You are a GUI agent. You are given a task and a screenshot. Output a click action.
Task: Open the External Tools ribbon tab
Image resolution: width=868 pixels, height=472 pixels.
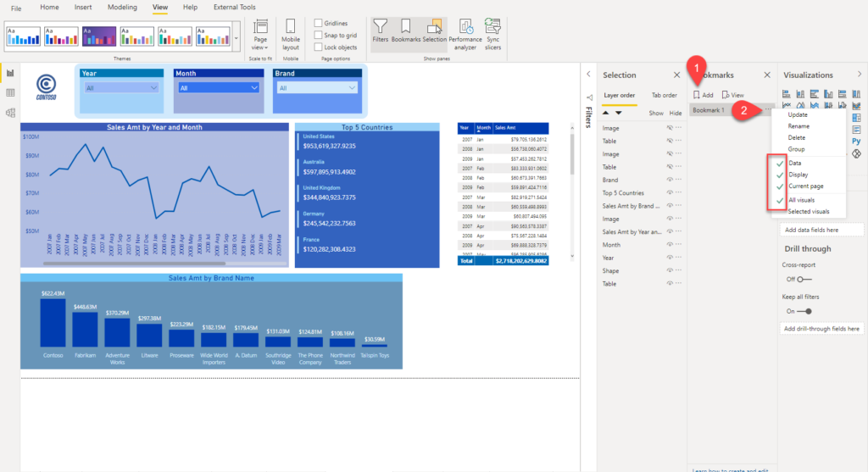coord(235,7)
